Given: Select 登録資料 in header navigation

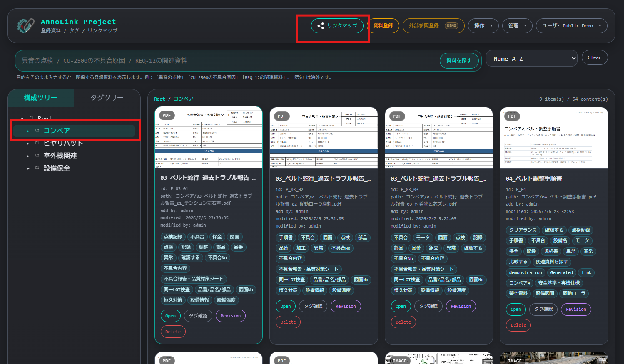Looking at the screenshot, I should [51, 31].
